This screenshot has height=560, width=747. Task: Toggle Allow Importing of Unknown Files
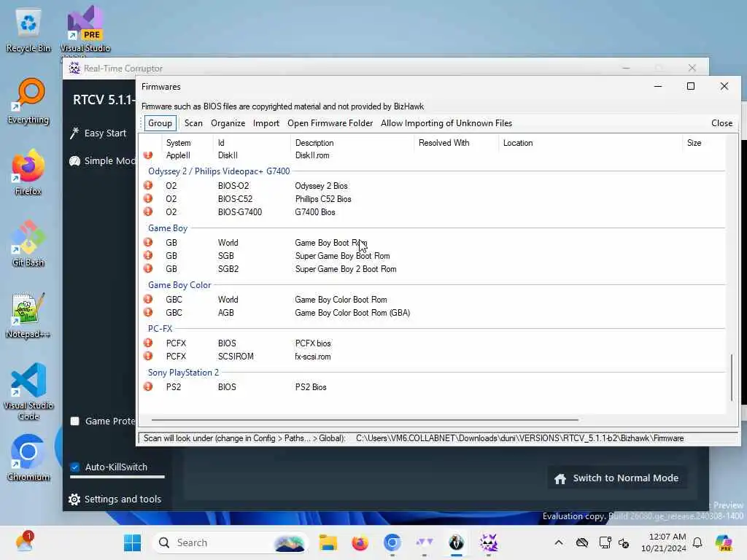pos(446,123)
